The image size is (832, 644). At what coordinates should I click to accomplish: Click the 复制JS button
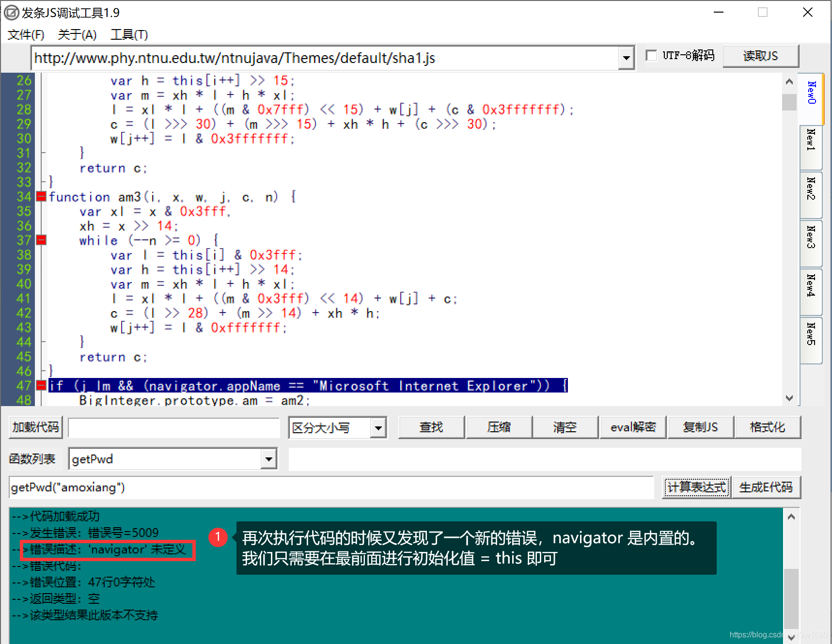coord(700,427)
